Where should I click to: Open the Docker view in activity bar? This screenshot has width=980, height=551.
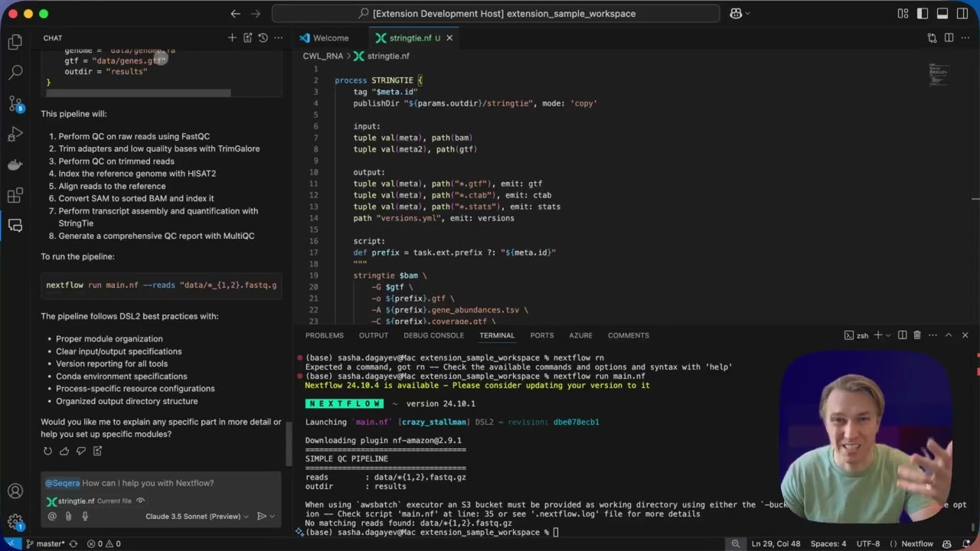tap(15, 165)
